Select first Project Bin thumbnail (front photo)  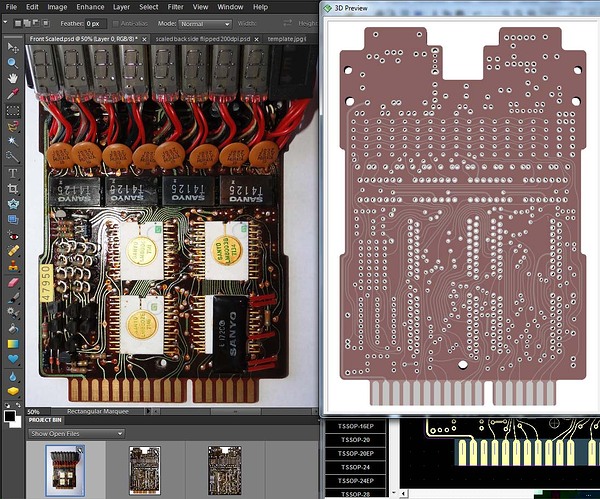[x=65, y=470]
